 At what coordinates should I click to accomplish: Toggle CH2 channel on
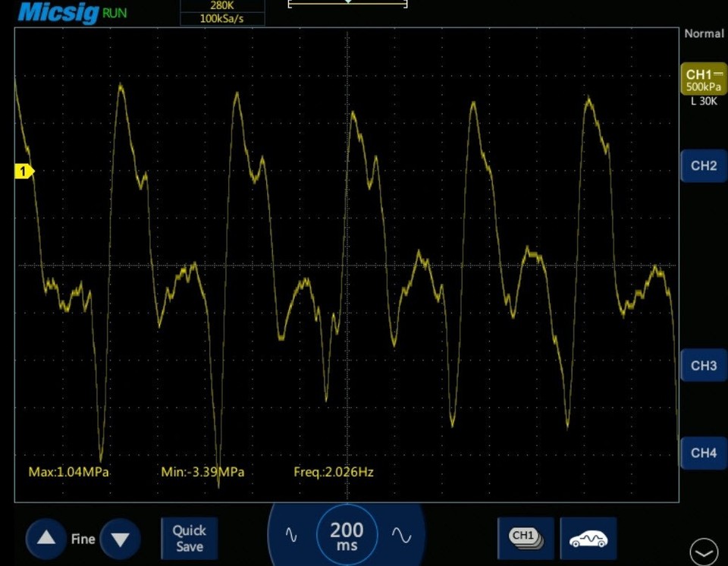click(x=702, y=166)
